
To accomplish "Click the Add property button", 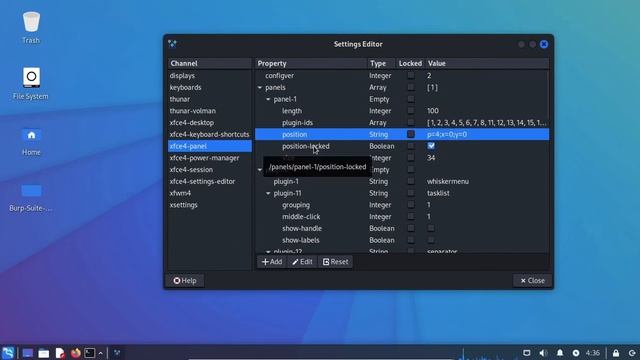I will 272,262.
